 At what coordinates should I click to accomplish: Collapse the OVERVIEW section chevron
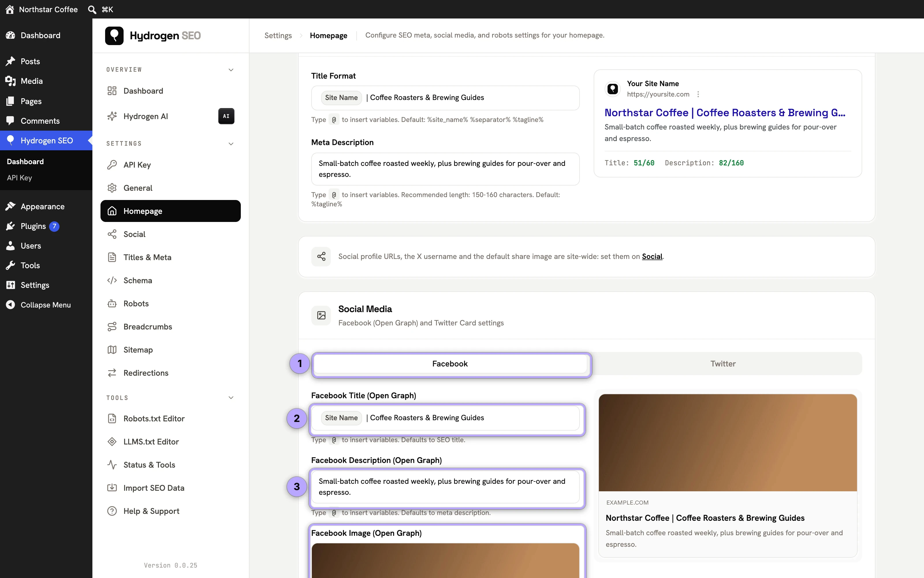tap(231, 70)
